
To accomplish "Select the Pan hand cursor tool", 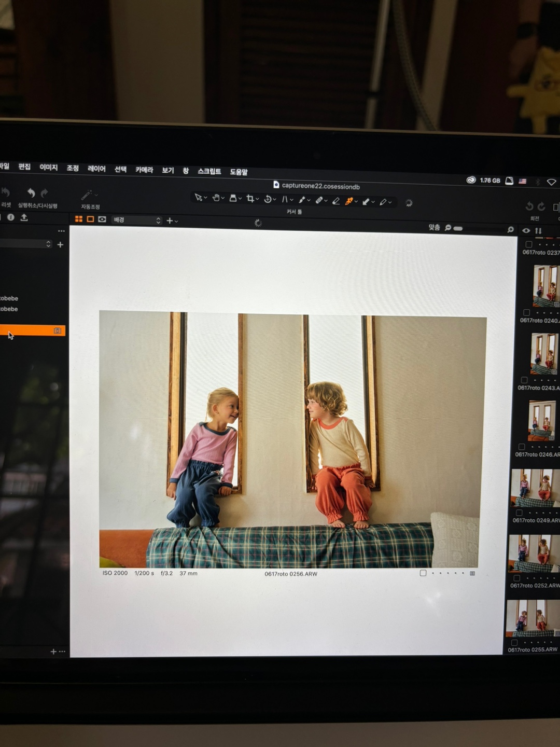I will click(216, 198).
